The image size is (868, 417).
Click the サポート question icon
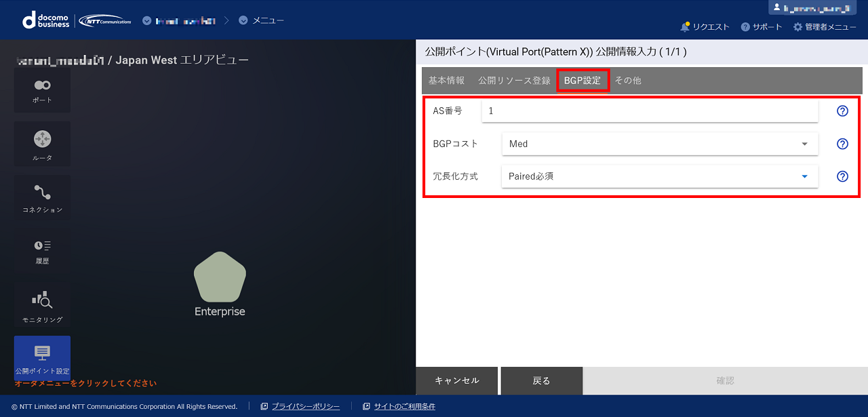[x=745, y=27]
